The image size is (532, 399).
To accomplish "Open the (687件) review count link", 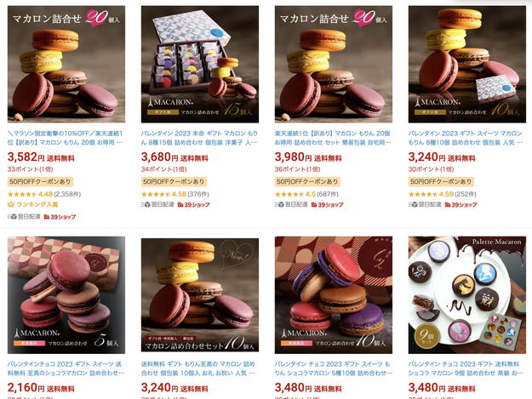I will click(x=328, y=194).
